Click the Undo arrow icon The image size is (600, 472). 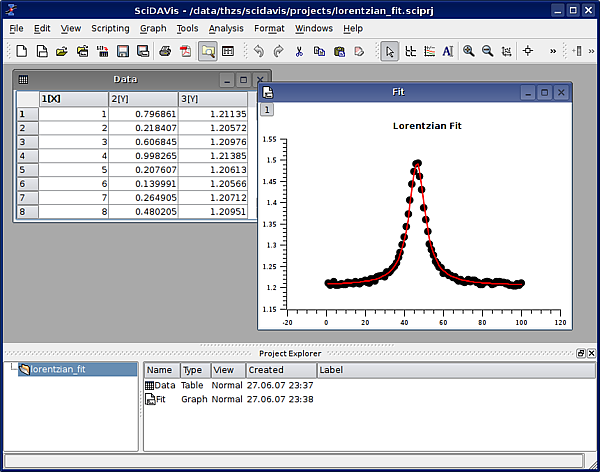259,51
